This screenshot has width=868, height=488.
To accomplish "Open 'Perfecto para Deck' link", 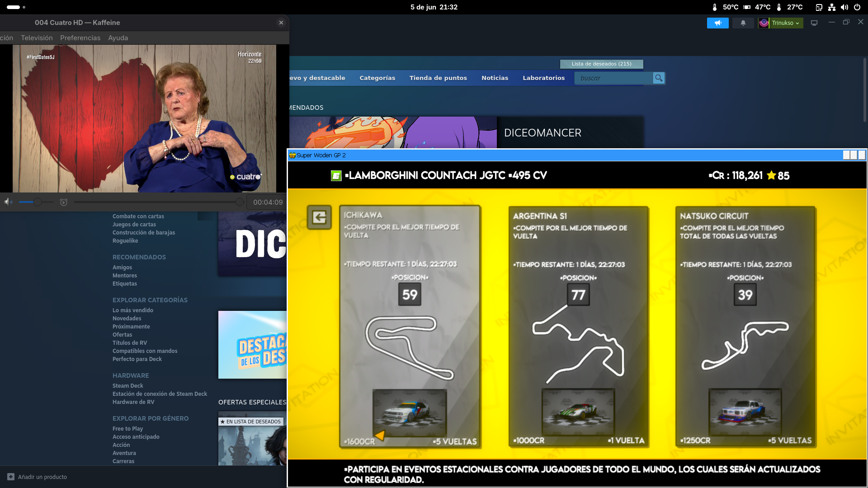I will pos(137,359).
